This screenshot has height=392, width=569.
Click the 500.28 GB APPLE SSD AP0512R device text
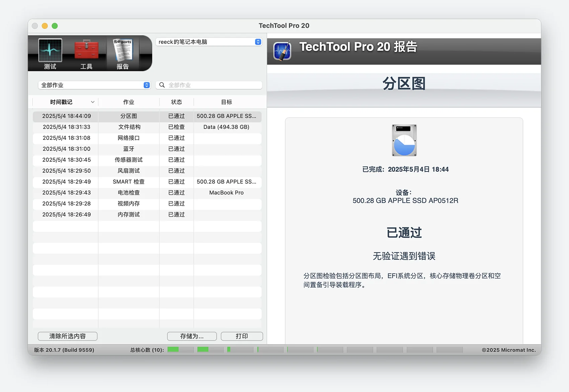(x=405, y=201)
